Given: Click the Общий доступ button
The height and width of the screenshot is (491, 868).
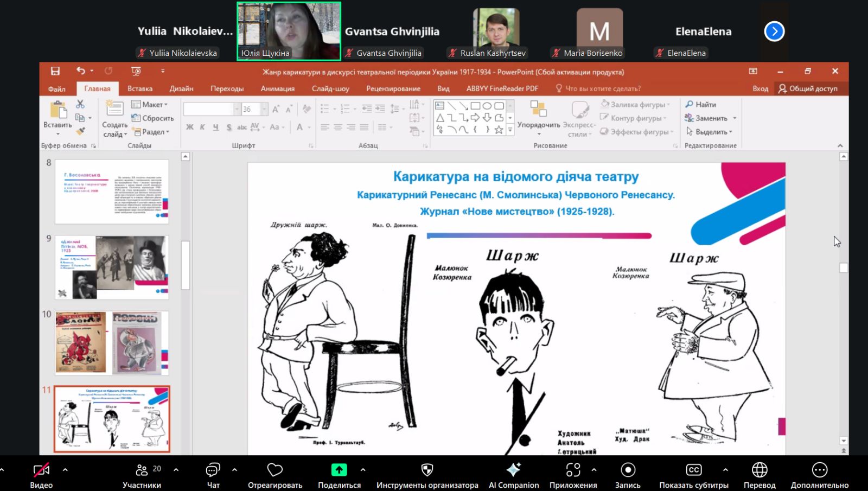Looking at the screenshot, I should tap(808, 88).
